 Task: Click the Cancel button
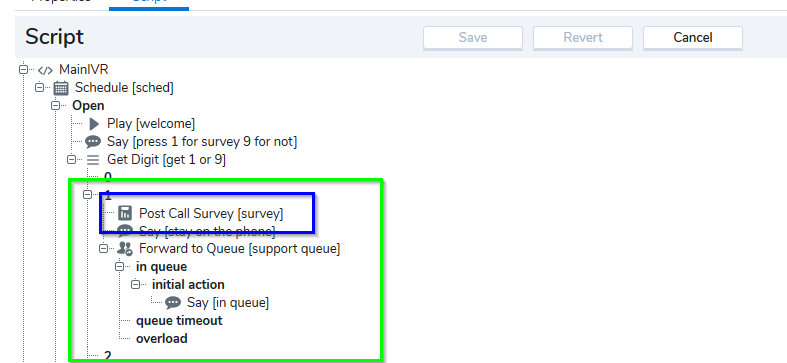tap(693, 38)
